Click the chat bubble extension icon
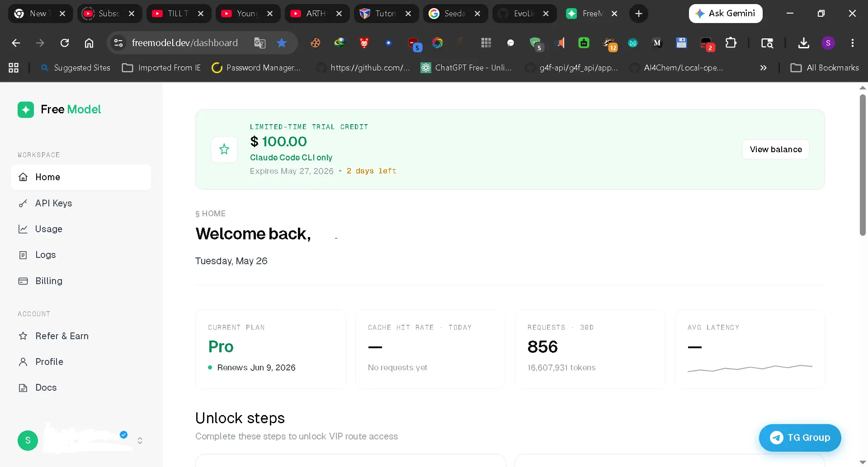 click(510, 43)
